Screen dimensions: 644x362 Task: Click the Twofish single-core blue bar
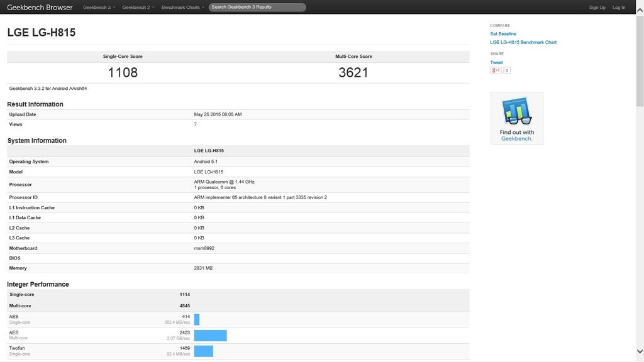pos(204,351)
